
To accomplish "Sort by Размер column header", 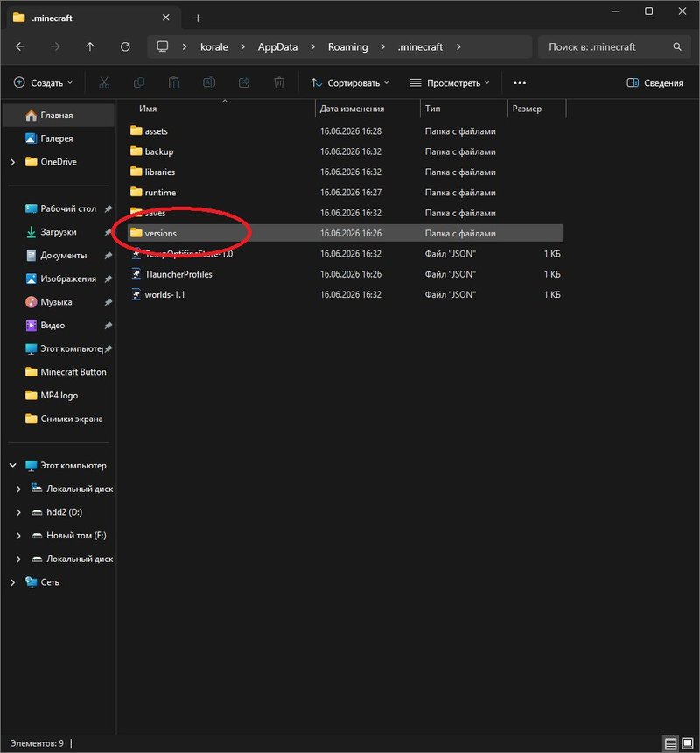I will pos(537,109).
